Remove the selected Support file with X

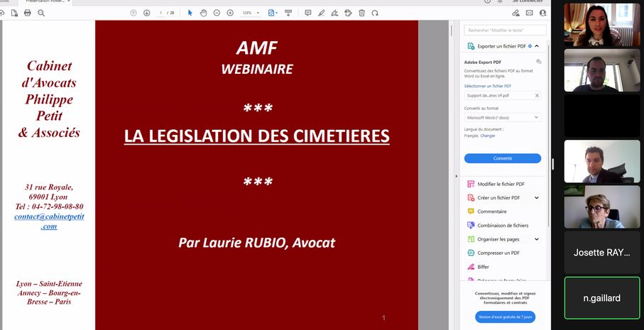pyautogui.click(x=537, y=95)
